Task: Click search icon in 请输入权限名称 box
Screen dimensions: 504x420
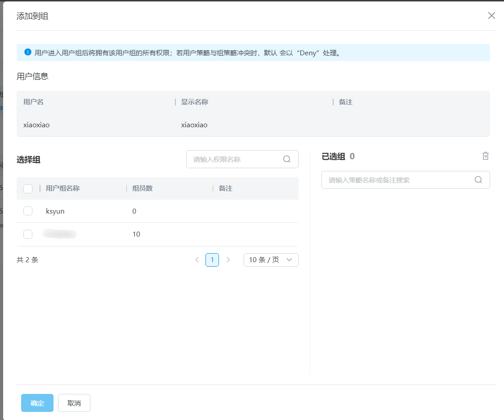Action: [287, 159]
